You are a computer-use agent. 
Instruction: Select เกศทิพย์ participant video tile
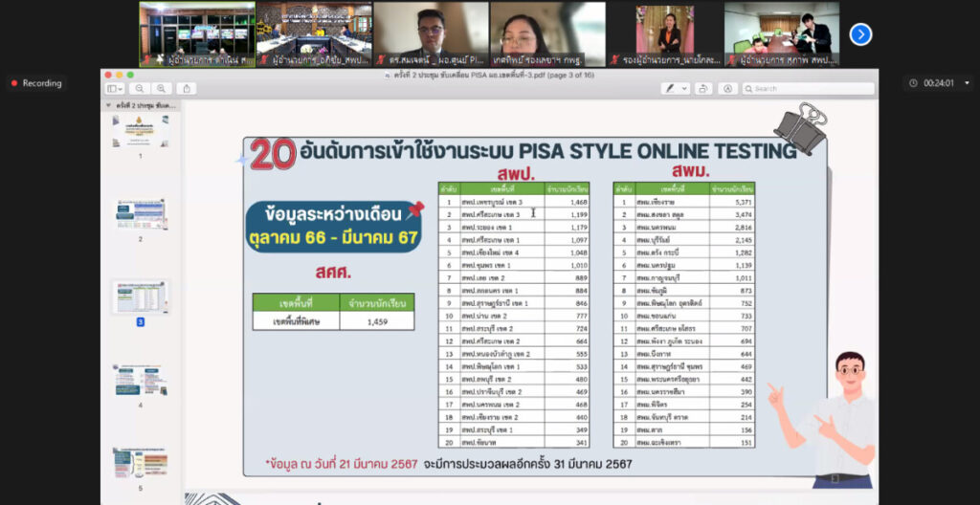point(548,33)
